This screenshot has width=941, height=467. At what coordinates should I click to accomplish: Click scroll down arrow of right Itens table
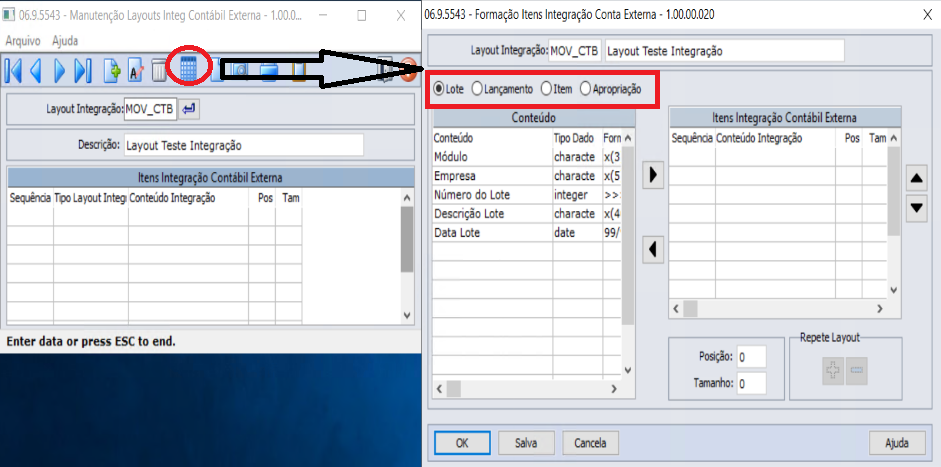(894, 291)
